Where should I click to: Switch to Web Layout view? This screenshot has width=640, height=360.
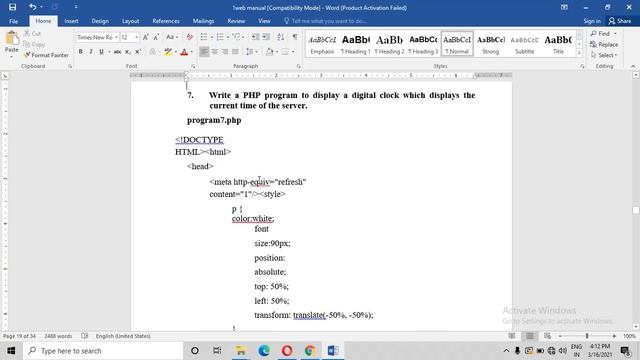point(547,336)
